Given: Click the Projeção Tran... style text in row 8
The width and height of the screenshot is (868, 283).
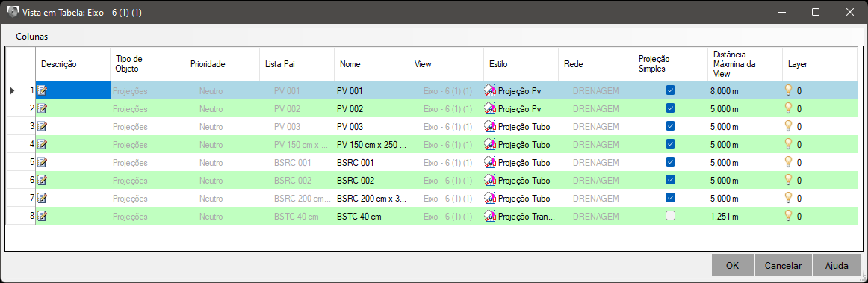Looking at the screenshot, I should click(527, 216).
